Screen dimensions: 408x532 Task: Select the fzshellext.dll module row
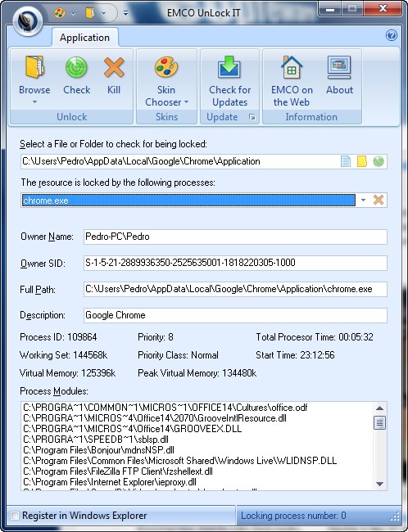197,471
